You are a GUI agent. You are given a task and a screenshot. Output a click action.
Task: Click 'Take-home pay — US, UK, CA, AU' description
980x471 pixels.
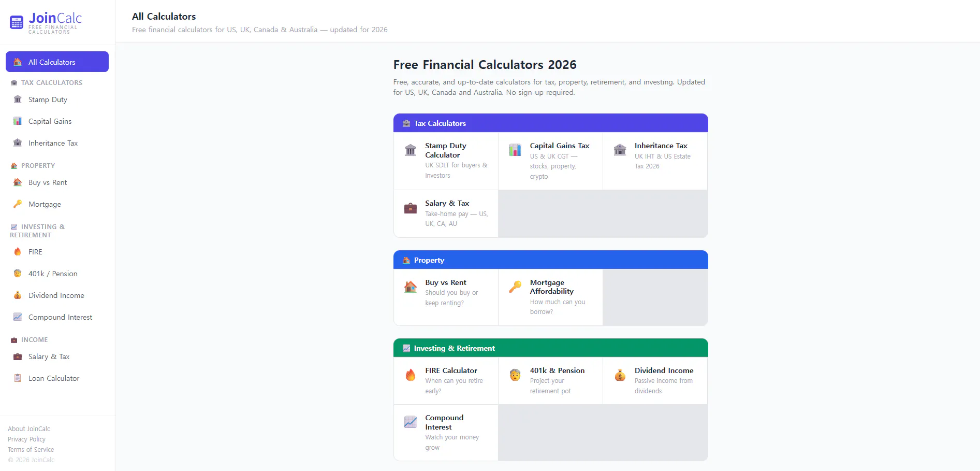(x=457, y=219)
